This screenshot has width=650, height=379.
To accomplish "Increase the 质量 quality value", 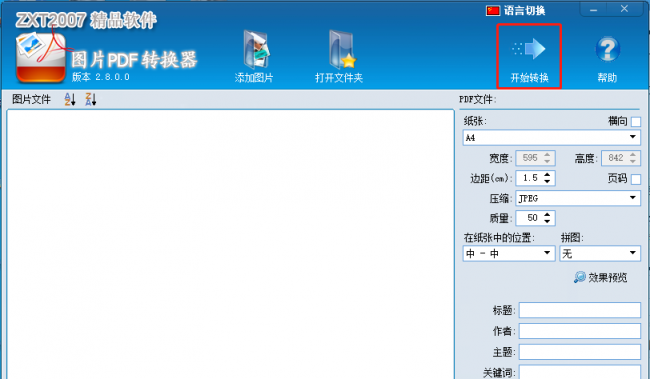I will click(547, 214).
